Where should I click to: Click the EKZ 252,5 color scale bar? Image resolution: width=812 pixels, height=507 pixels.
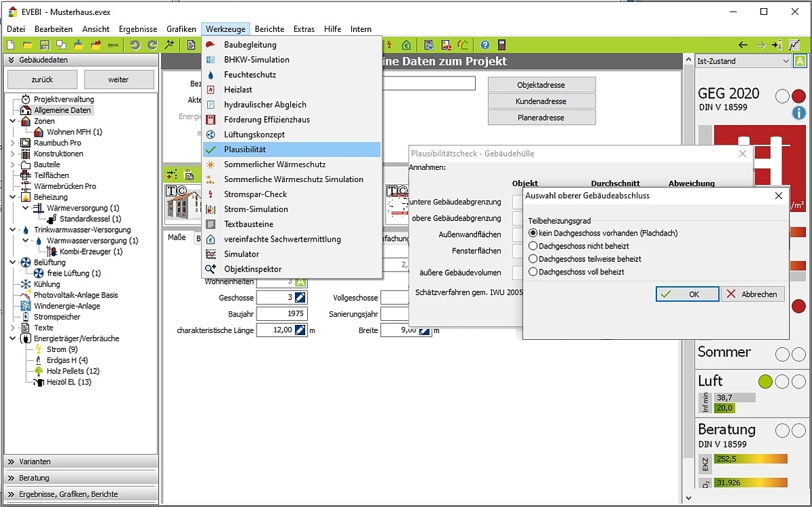750,458
